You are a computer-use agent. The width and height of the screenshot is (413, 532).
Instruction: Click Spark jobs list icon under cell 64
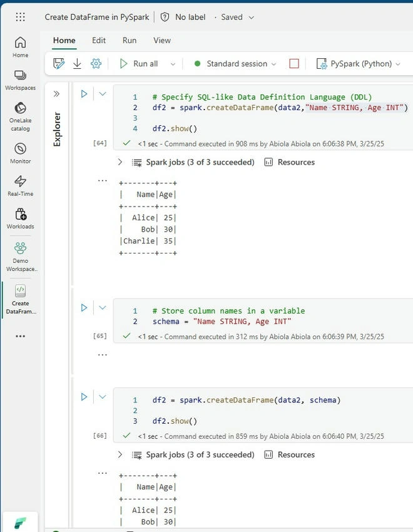pyautogui.click(x=136, y=163)
